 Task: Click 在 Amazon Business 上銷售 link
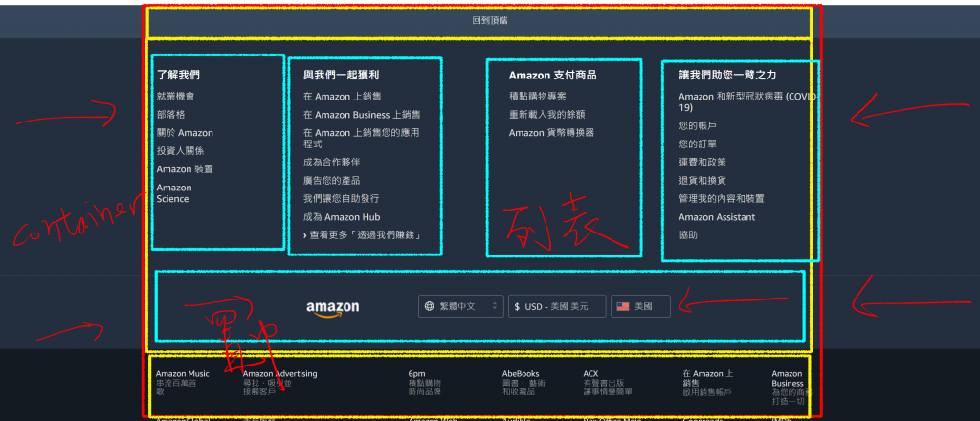tap(362, 115)
